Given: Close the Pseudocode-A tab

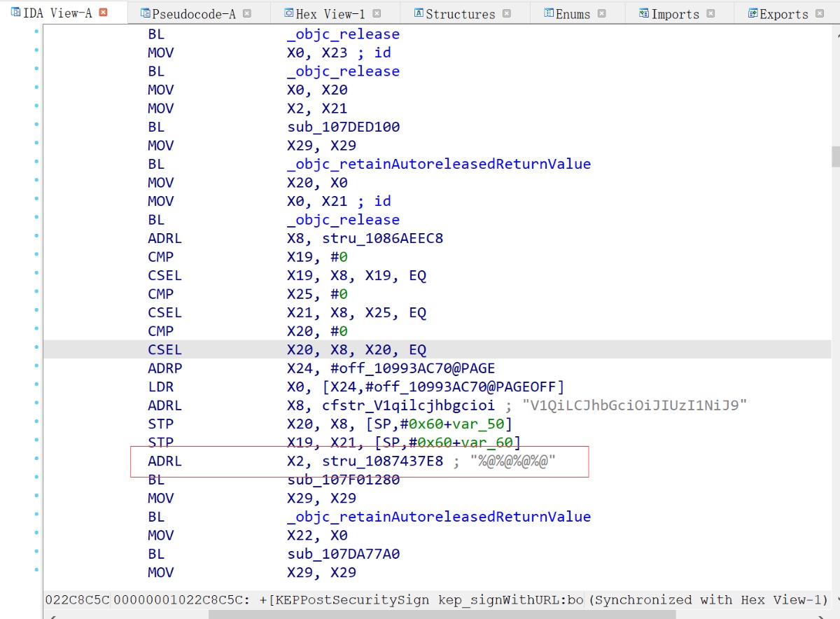Looking at the screenshot, I should (246, 13).
